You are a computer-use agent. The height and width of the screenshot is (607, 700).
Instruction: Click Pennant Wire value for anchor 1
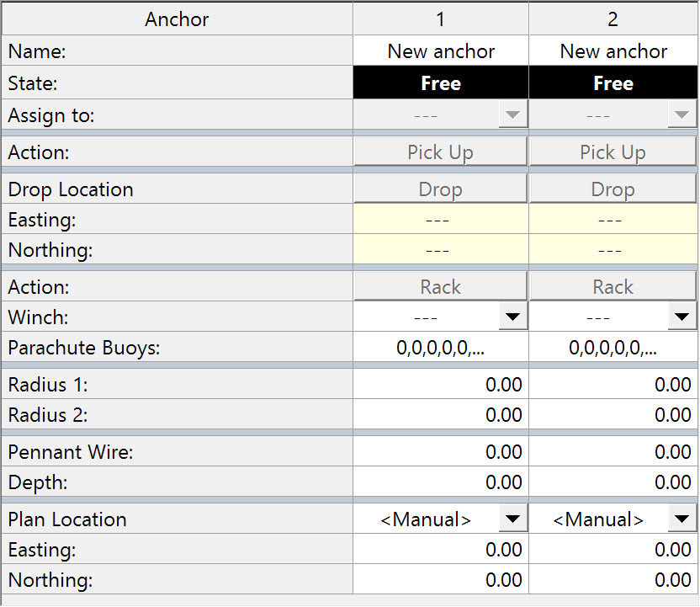click(441, 452)
